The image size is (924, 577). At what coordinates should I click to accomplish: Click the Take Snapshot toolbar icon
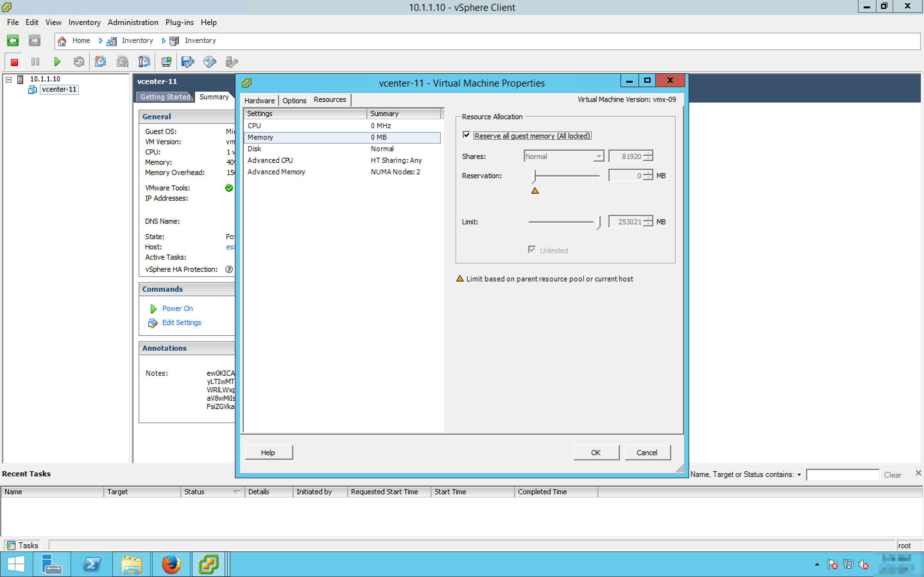[100, 62]
